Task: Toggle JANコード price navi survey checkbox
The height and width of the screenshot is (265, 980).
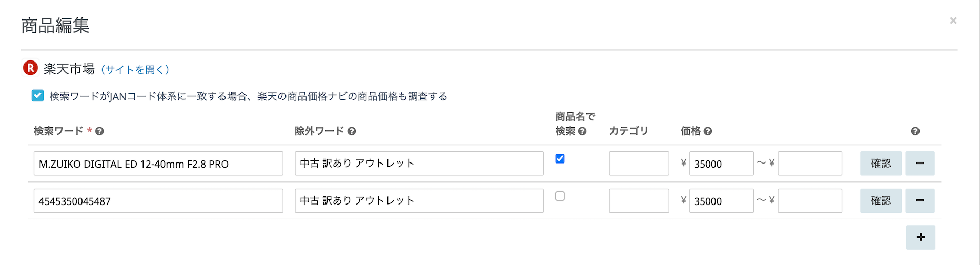Action: (x=38, y=96)
